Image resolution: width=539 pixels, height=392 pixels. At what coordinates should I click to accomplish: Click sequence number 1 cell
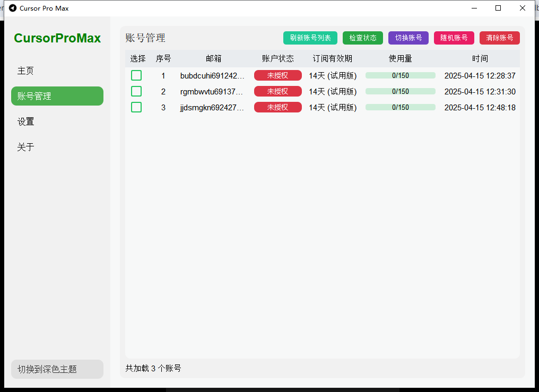click(x=163, y=75)
